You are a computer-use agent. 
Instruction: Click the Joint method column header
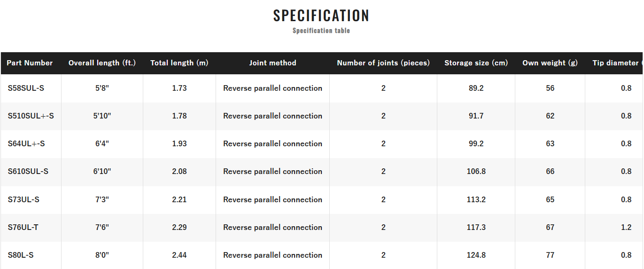tap(272, 63)
